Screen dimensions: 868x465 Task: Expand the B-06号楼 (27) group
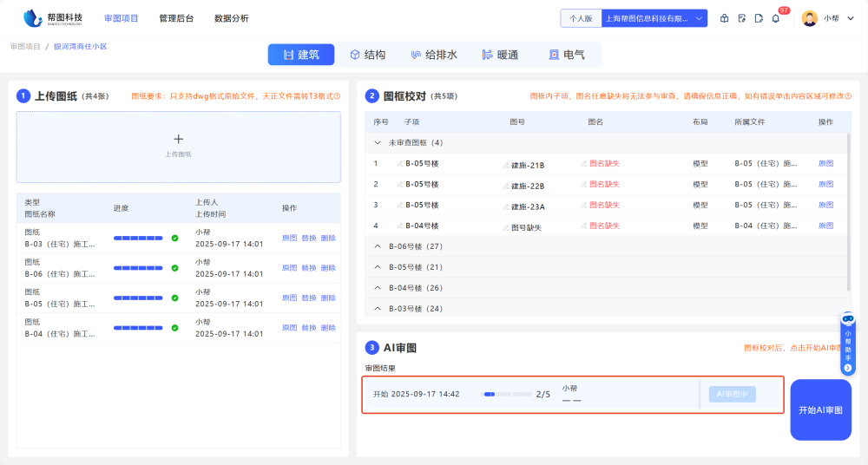pyautogui.click(x=378, y=246)
